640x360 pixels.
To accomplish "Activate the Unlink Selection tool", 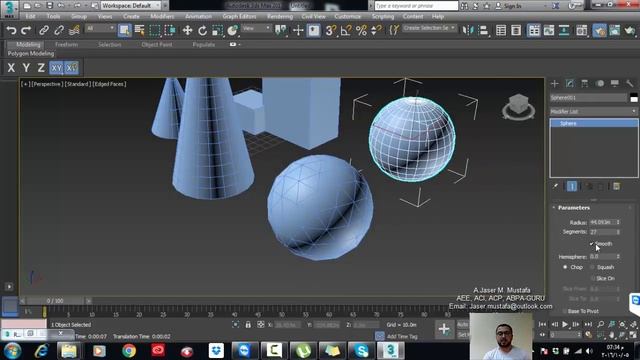I will tap(59, 30).
